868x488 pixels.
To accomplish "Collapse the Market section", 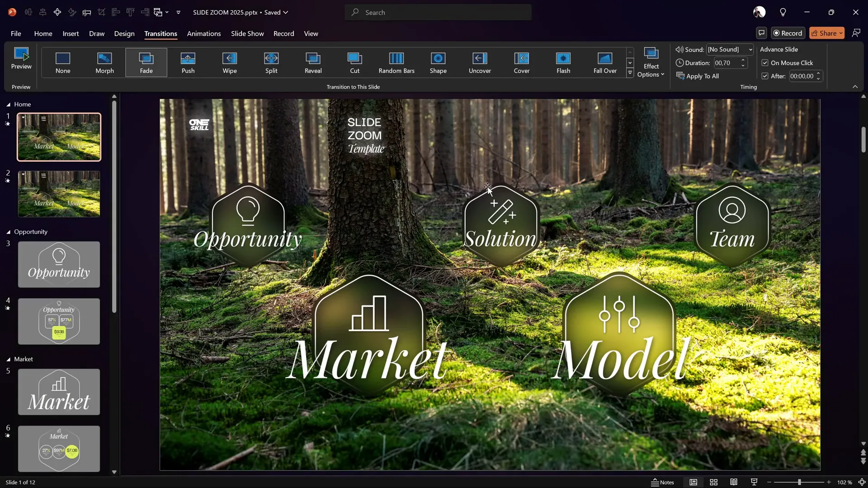I will tap(8, 359).
